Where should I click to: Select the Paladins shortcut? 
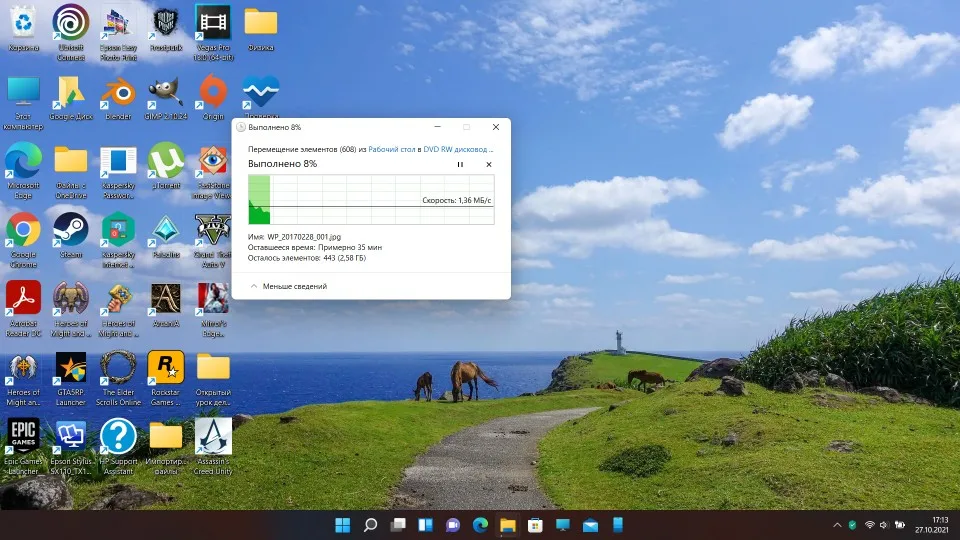point(165,235)
